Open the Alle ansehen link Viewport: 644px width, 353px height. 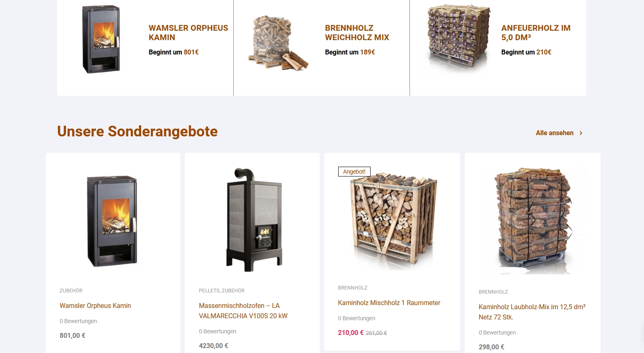pyautogui.click(x=554, y=133)
